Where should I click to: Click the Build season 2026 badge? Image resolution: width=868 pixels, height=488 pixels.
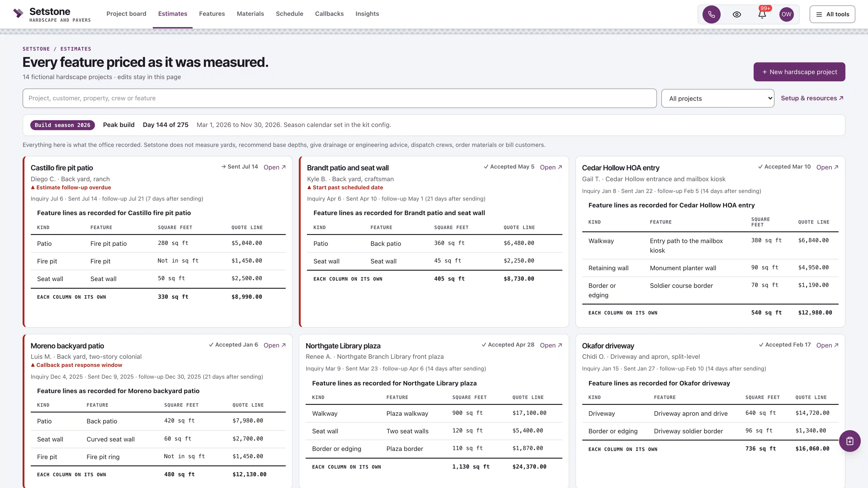pyautogui.click(x=62, y=125)
